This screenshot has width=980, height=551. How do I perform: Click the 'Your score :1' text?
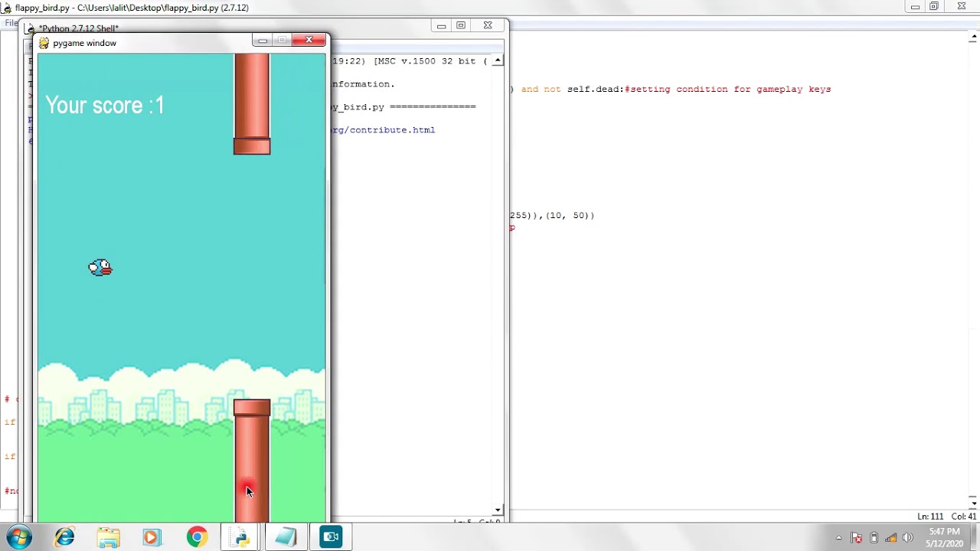(x=105, y=105)
